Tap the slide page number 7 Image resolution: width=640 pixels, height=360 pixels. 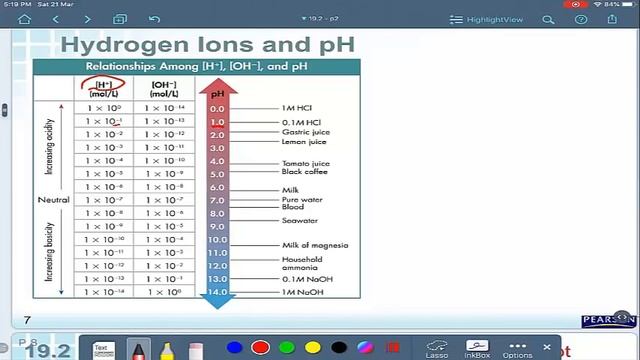(x=27, y=320)
